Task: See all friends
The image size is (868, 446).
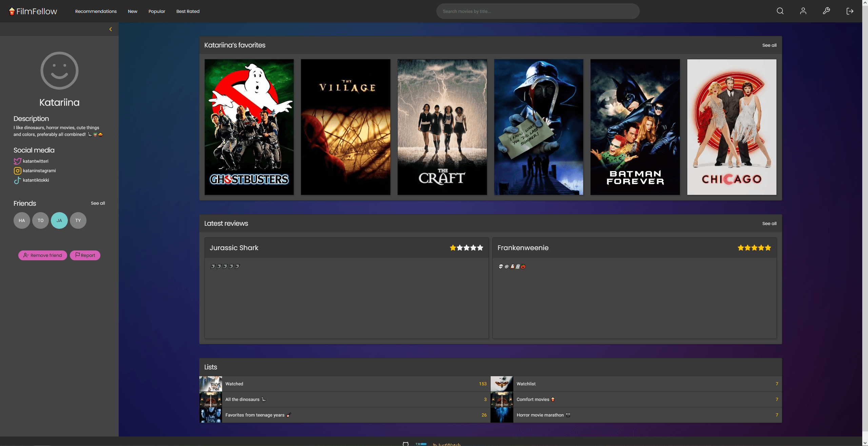Action: [98, 203]
